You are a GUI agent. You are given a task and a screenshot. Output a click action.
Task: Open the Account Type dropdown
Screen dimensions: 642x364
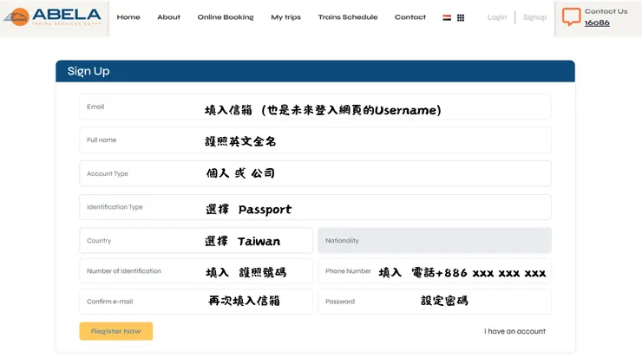click(315, 173)
